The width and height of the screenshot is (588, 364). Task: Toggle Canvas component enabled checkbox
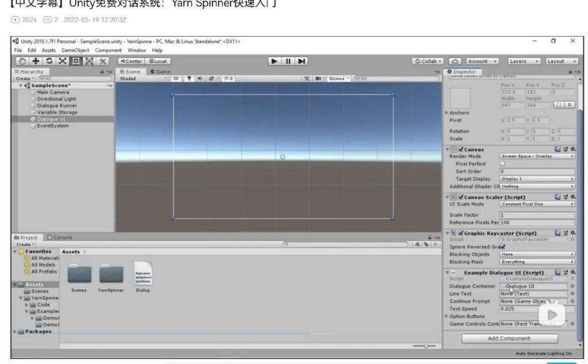point(461,149)
